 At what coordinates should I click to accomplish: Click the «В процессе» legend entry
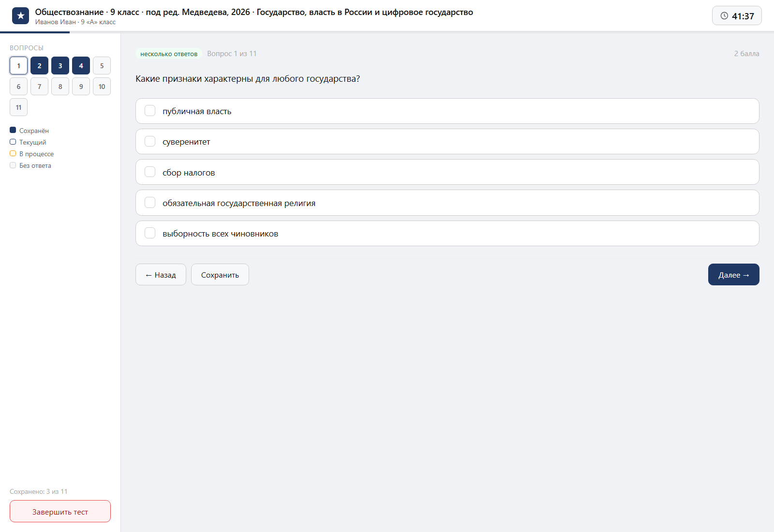click(32, 154)
